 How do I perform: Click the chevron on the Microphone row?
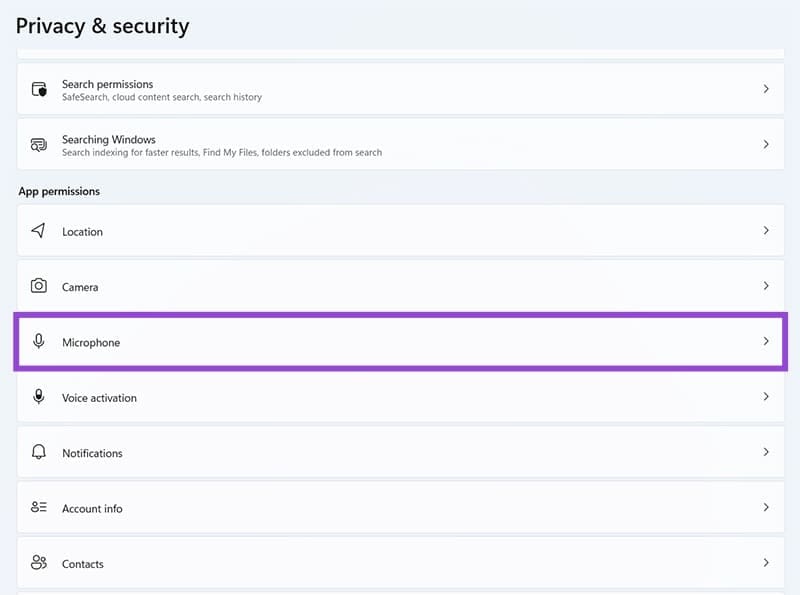point(766,341)
